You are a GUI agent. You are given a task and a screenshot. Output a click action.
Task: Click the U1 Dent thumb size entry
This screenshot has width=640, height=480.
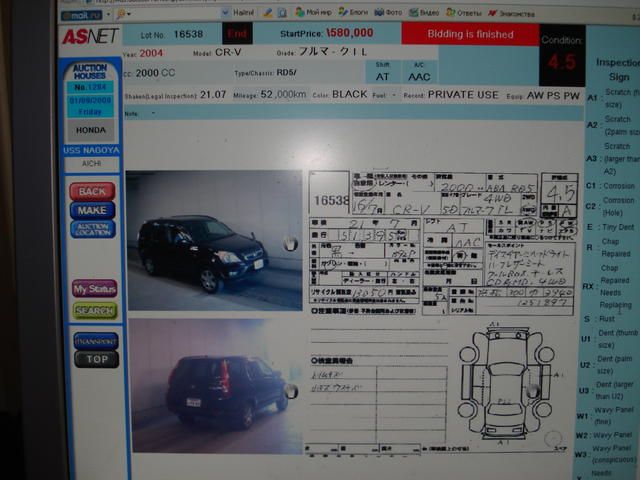click(x=609, y=339)
